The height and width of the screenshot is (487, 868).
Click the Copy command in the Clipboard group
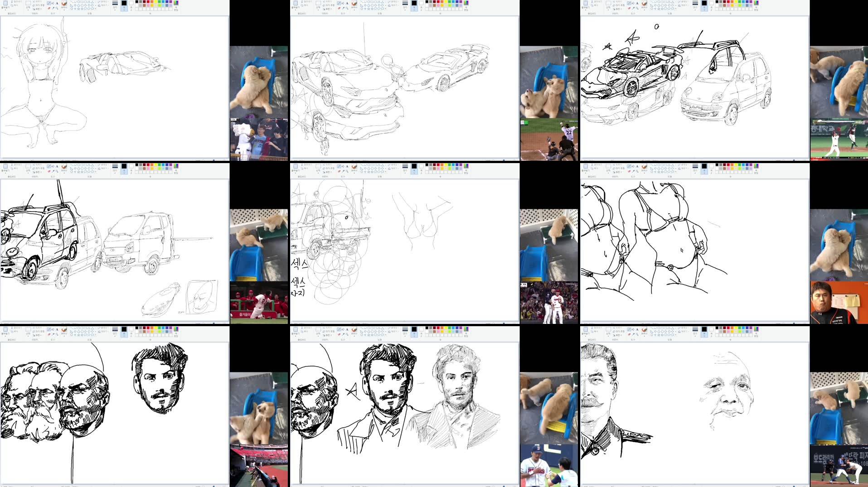point(12,4)
